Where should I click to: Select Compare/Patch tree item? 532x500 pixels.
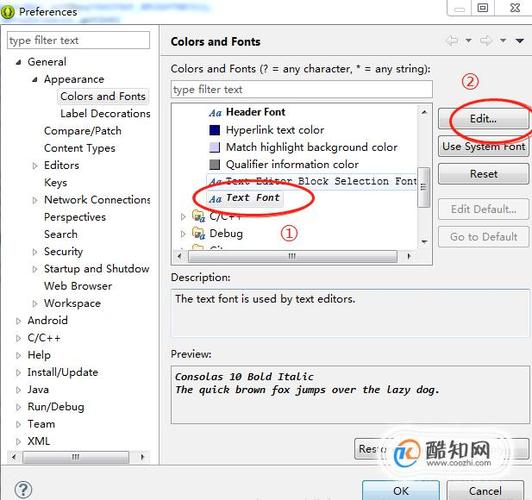pyautogui.click(x=82, y=131)
